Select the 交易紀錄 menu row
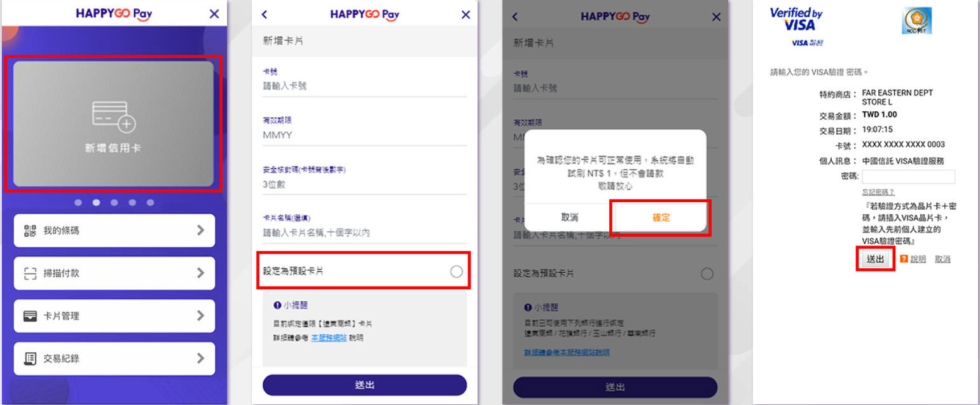The image size is (980, 405). (x=114, y=359)
